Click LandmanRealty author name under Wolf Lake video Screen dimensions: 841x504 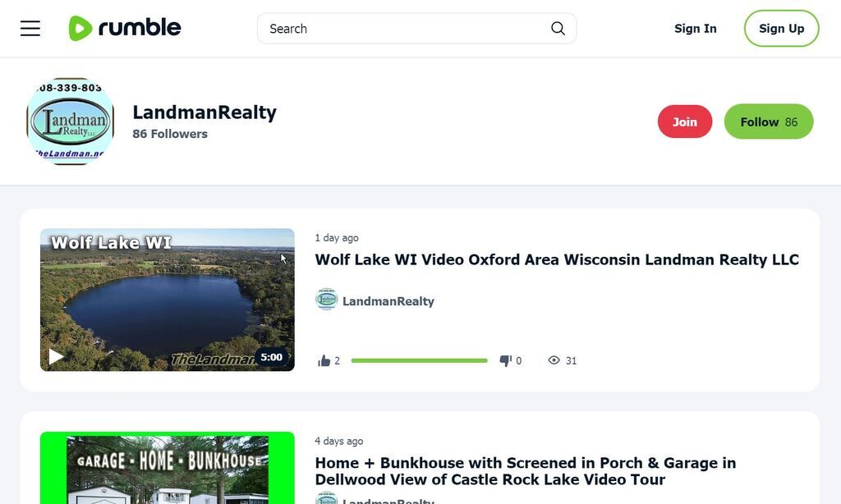pos(388,301)
